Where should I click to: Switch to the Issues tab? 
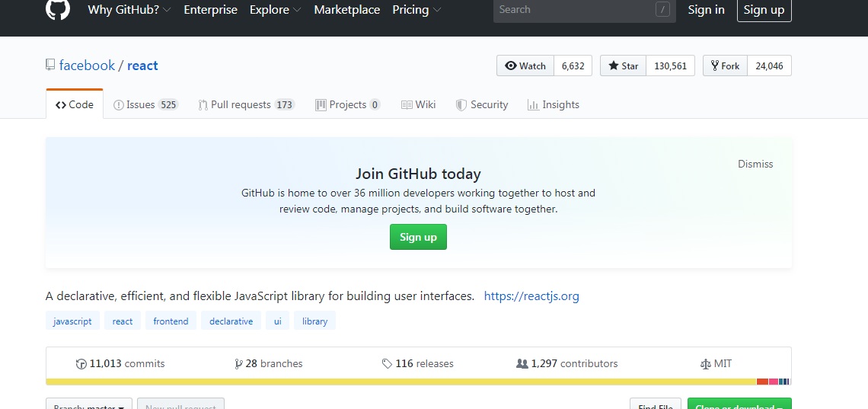145,104
